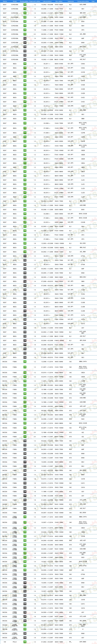Screen dimensions: 97x644
Task: Click POLO model cell
Action: (x=15, y=642)
